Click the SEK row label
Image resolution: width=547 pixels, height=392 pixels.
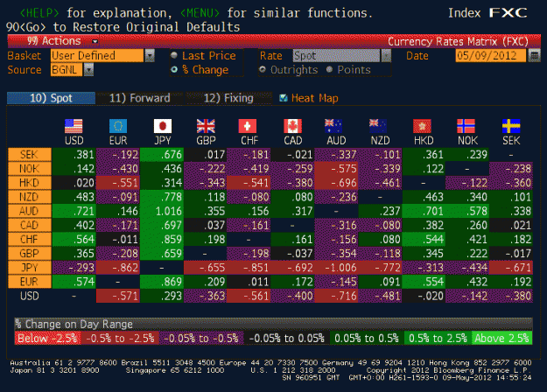[x=29, y=155]
